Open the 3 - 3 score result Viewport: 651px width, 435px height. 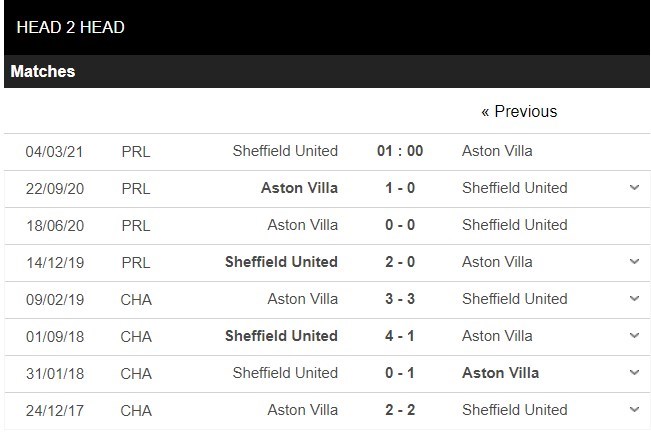pyautogui.click(x=400, y=299)
